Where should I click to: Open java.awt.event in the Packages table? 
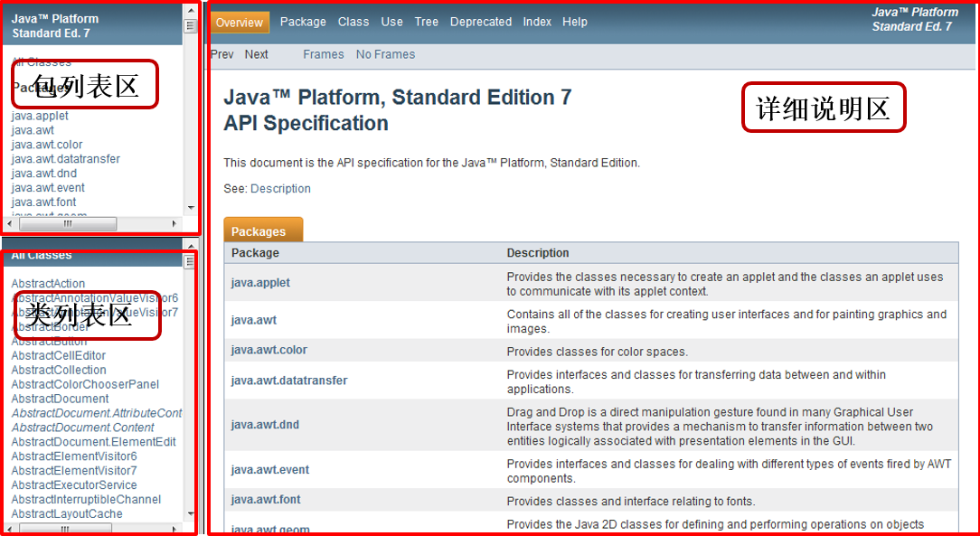[x=270, y=470]
